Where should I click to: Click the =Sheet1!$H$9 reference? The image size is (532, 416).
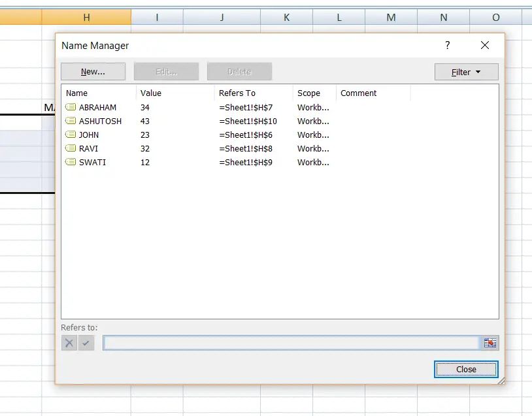(246, 163)
